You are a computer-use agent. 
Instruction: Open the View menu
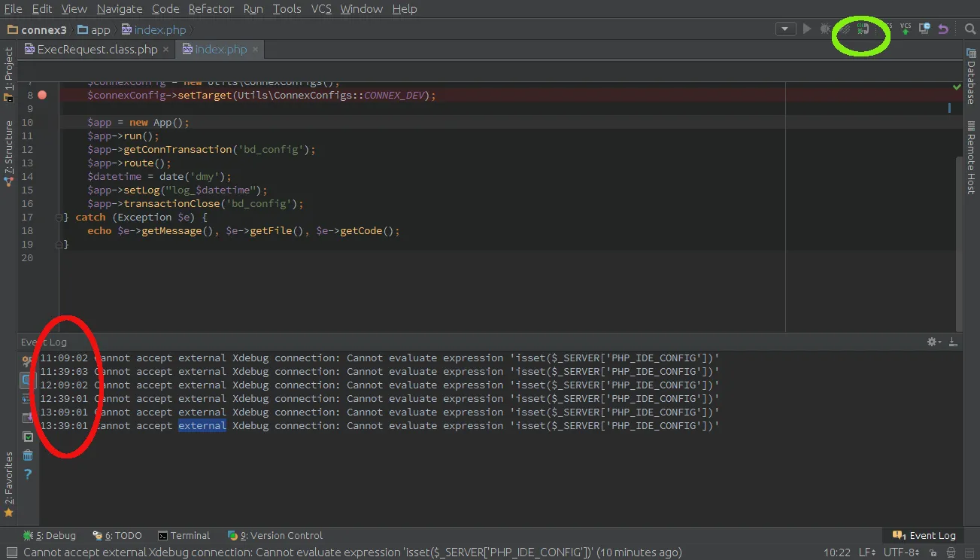74,9
